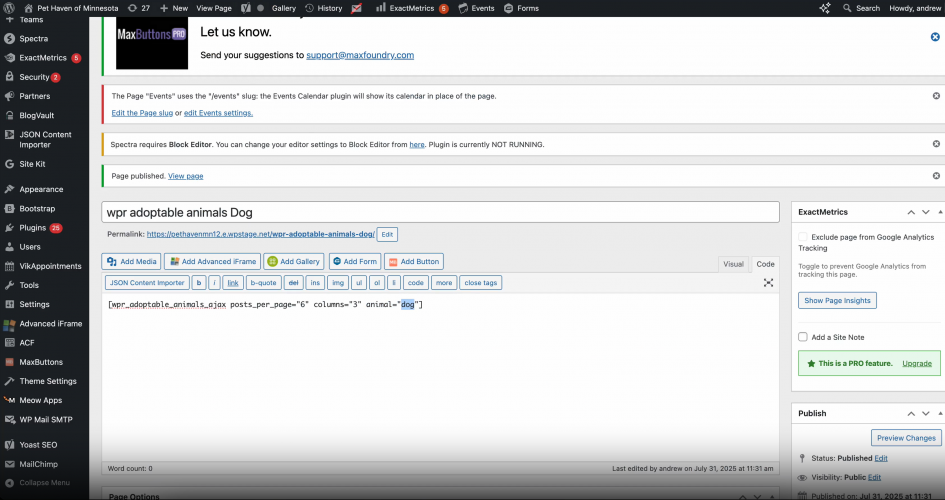Click Edit button beside permalink

pyautogui.click(x=387, y=234)
